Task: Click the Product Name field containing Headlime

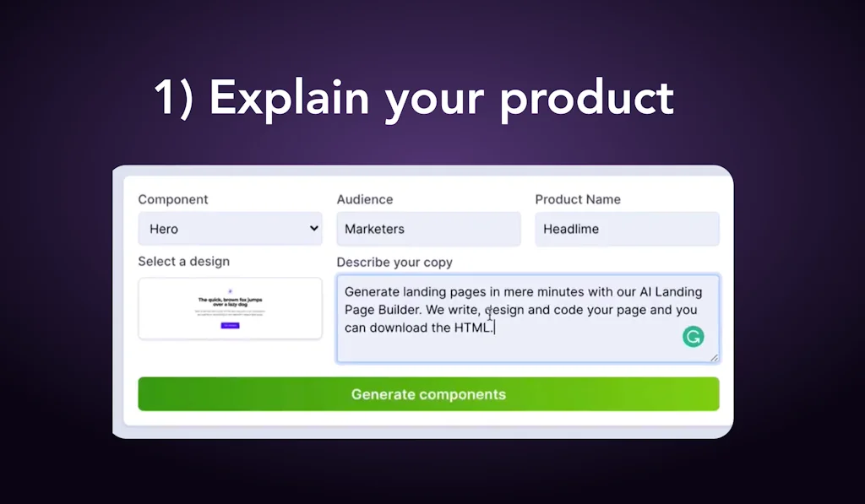Action: click(628, 229)
